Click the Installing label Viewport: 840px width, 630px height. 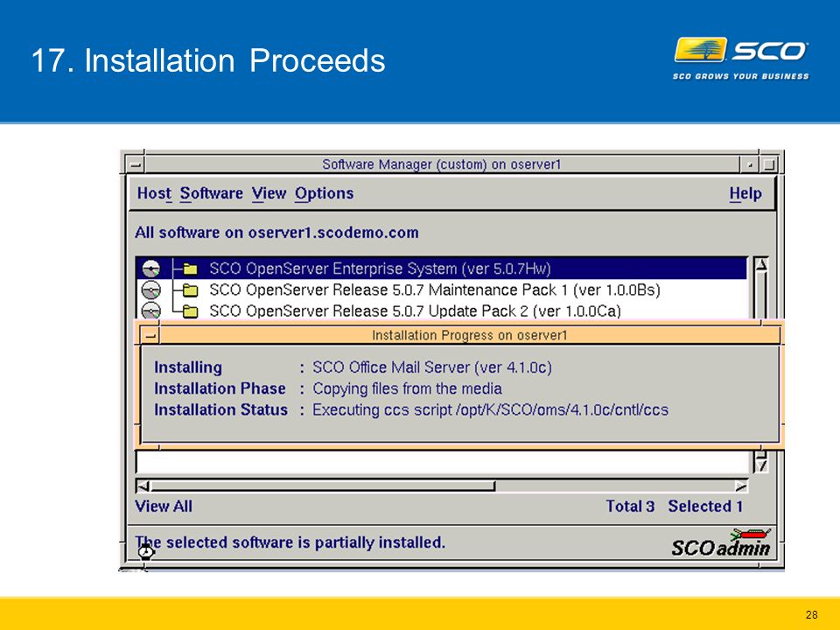(188, 367)
